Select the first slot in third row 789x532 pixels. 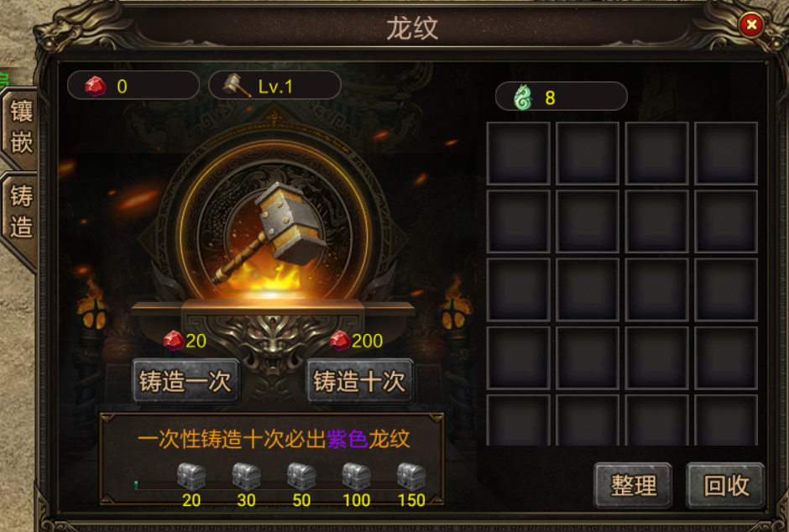[518, 289]
